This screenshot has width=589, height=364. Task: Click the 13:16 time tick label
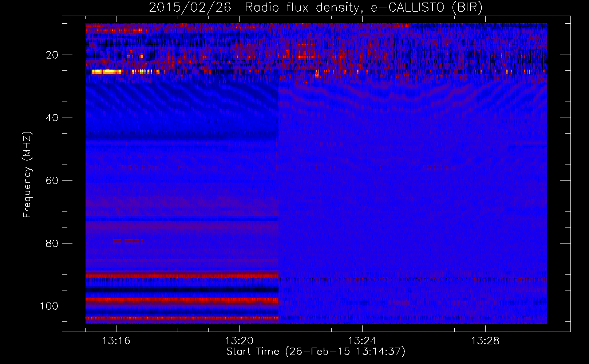pos(116,341)
